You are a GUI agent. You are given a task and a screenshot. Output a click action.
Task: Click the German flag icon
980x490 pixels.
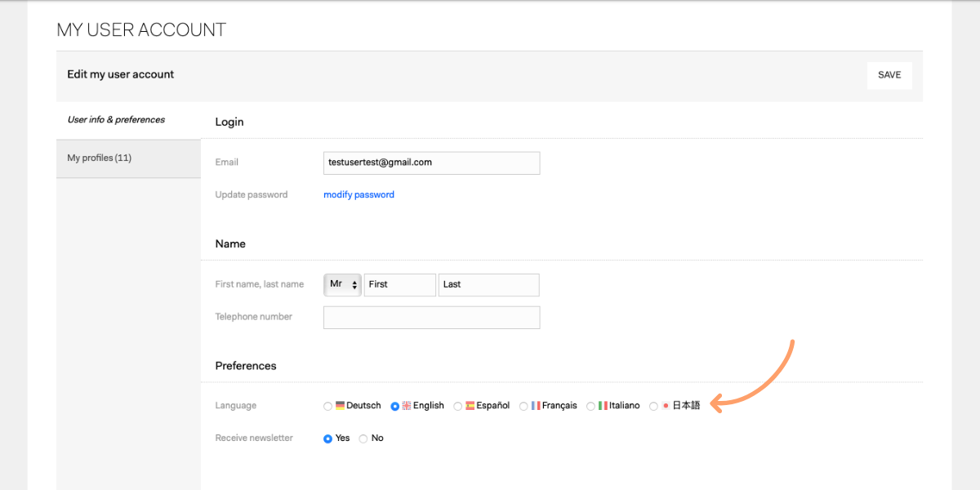[341, 405]
